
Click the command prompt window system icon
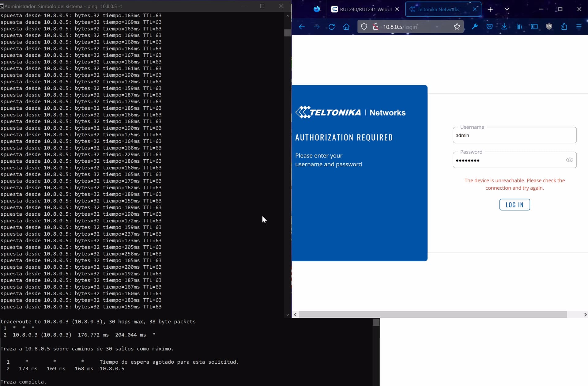2,6
